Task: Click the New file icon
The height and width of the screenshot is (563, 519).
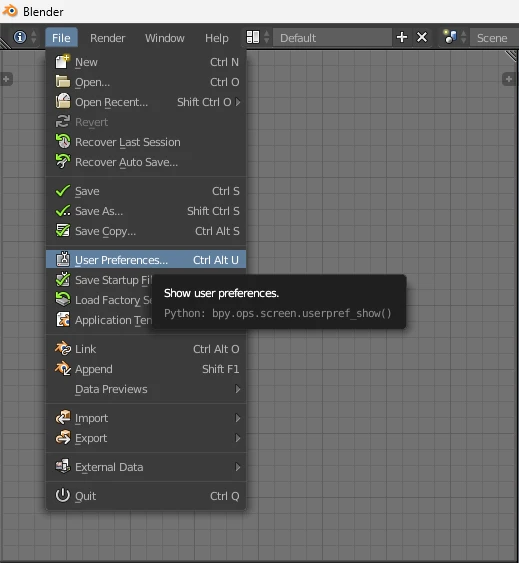Action: pos(63,62)
